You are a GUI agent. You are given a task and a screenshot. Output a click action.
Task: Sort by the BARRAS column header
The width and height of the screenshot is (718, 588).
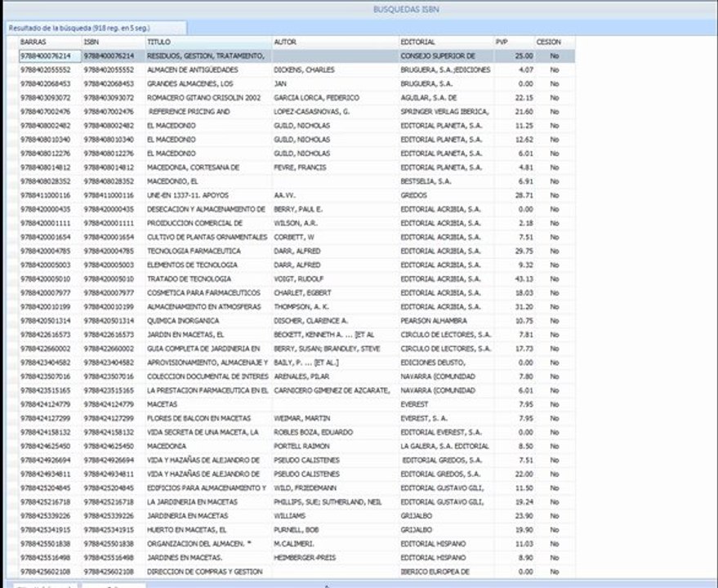[x=50, y=42]
